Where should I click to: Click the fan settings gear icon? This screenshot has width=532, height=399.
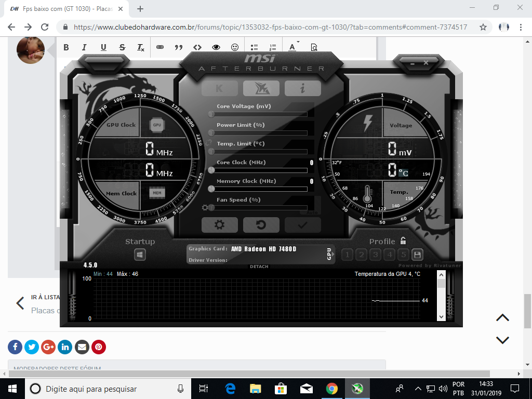(205, 207)
